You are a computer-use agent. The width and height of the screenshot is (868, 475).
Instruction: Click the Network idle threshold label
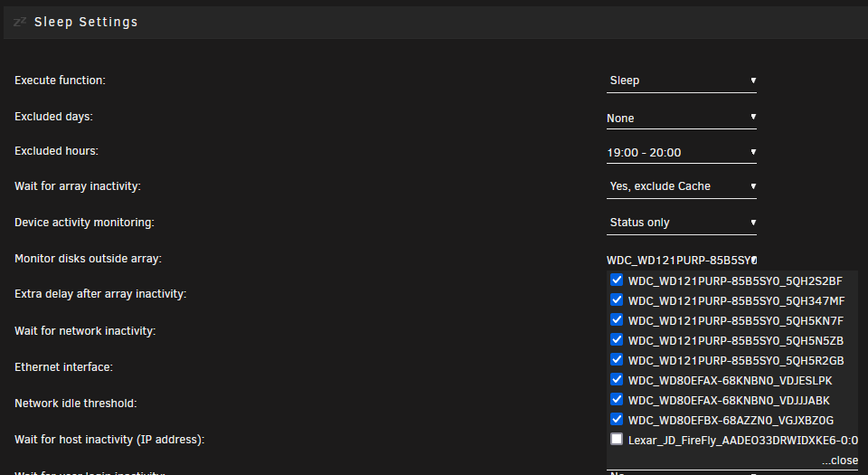point(75,404)
